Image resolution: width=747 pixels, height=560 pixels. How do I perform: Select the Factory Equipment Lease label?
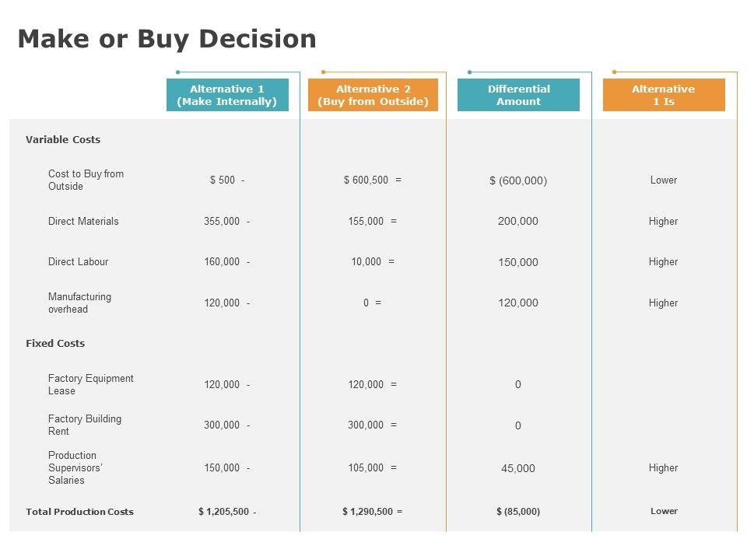click(90, 384)
